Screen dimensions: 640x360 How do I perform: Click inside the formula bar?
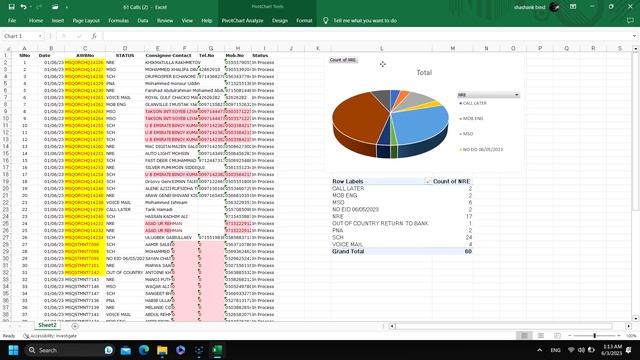point(366,36)
